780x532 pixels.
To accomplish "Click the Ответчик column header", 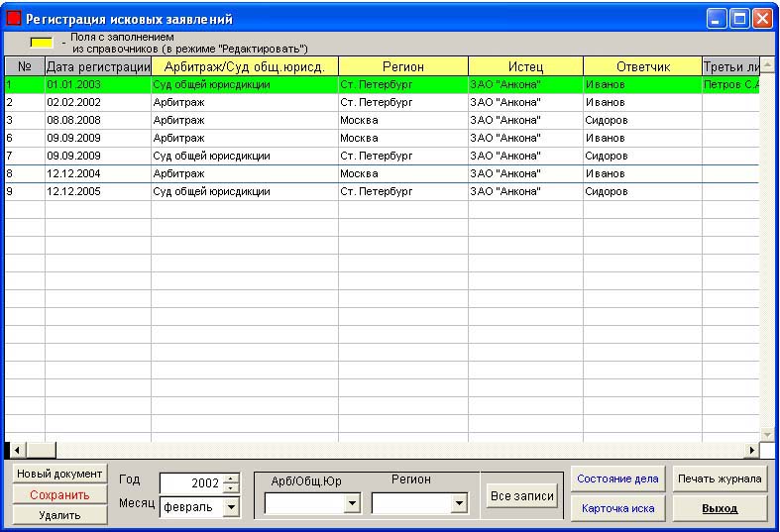I will click(642, 66).
